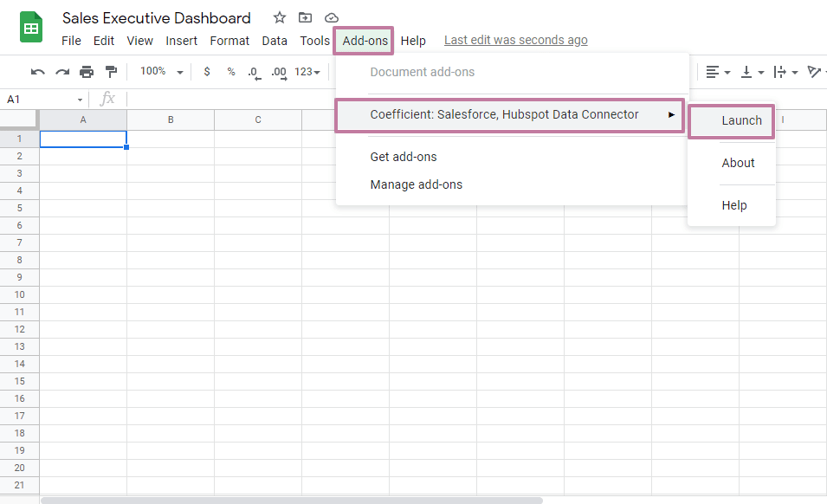Viewport: 827px width, 504px height.
Task: Select the paint format tool
Action: 111,72
